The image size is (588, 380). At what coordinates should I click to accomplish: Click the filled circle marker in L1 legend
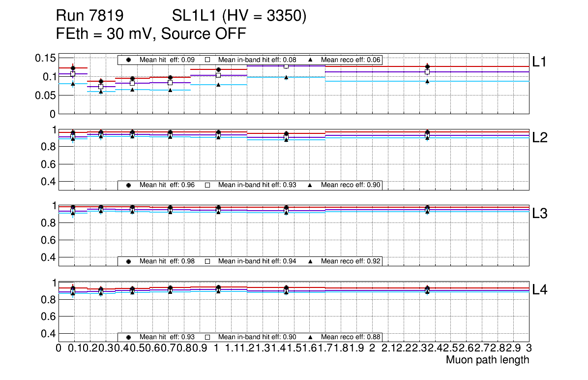pos(129,60)
